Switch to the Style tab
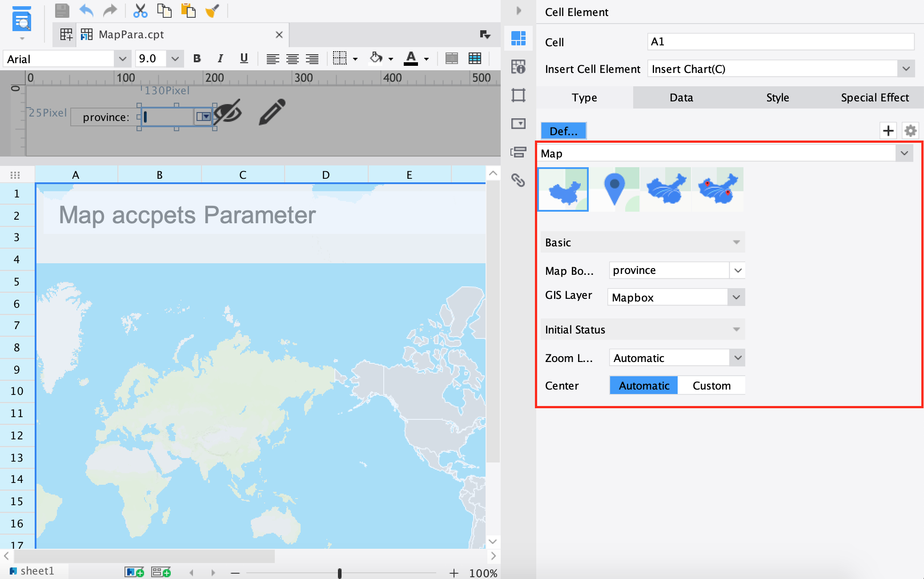Image resolution: width=924 pixels, height=579 pixels. [777, 97]
